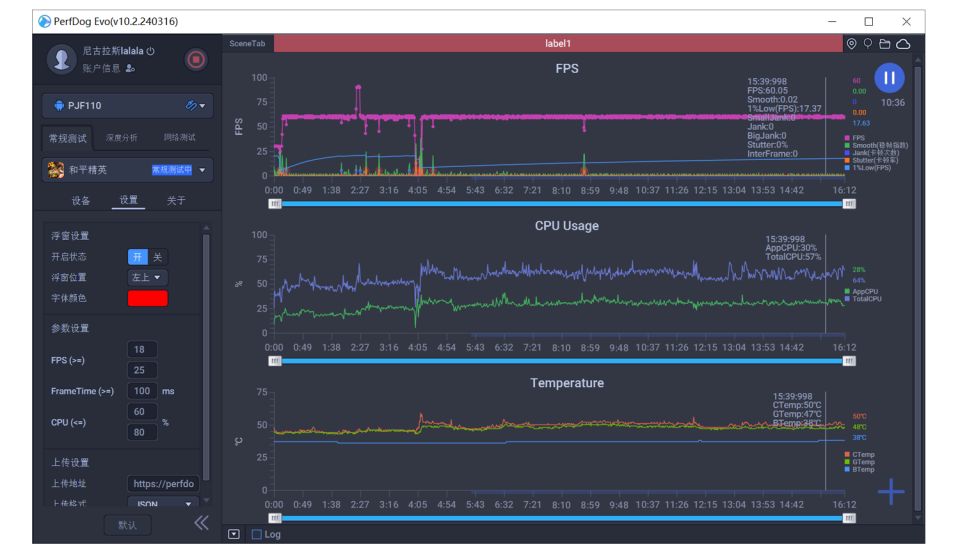The width and height of the screenshot is (960, 551).
Task: Click the 默认 default button
Action: (x=127, y=525)
